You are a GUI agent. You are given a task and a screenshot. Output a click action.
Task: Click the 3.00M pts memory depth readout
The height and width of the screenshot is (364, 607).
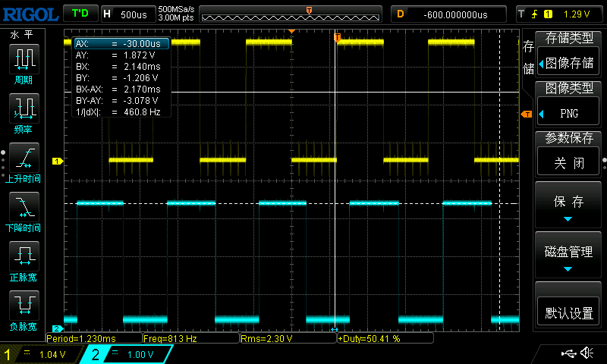click(x=176, y=17)
